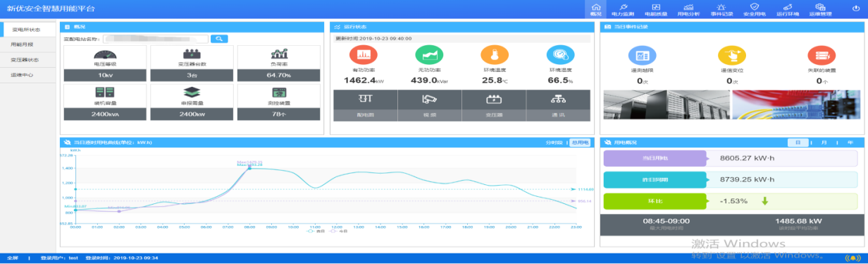This screenshot has height=264, width=868.
Task: Open 电力监测 in the top navigation
Action: pyautogui.click(x=622, y=9)
